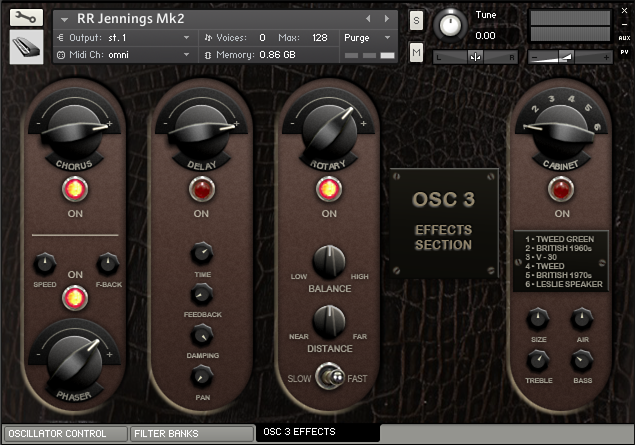The width and height of the screenshot is (635, 445).
Task: Click the Cabinet selector knob
Action: (561, 130)
